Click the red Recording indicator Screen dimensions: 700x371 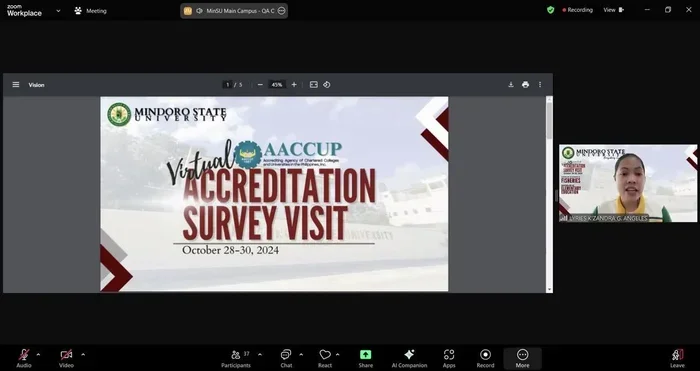coord(578,10)
